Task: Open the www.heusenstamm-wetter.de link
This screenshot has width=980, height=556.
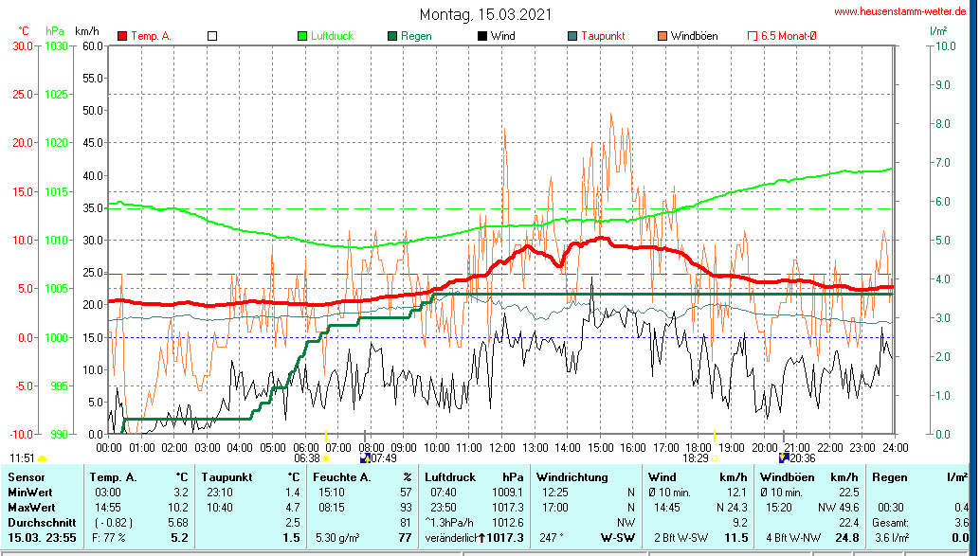Action: tap(900, 11)
